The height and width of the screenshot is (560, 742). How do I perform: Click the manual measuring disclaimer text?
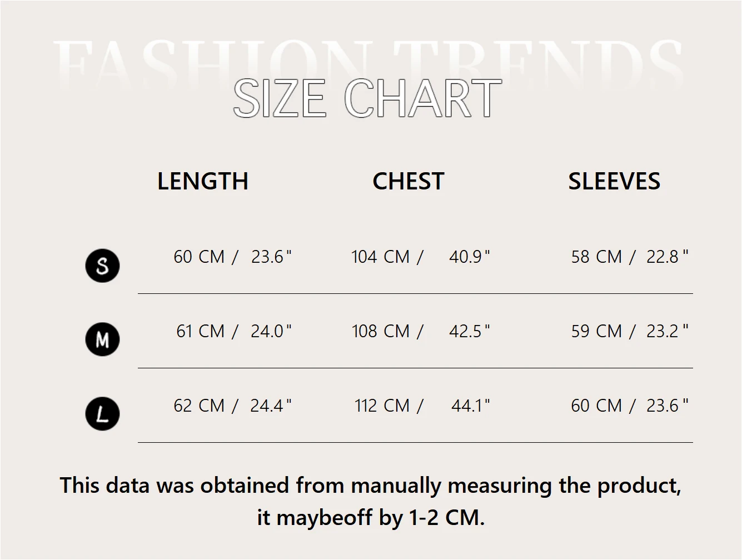point(371,486)
